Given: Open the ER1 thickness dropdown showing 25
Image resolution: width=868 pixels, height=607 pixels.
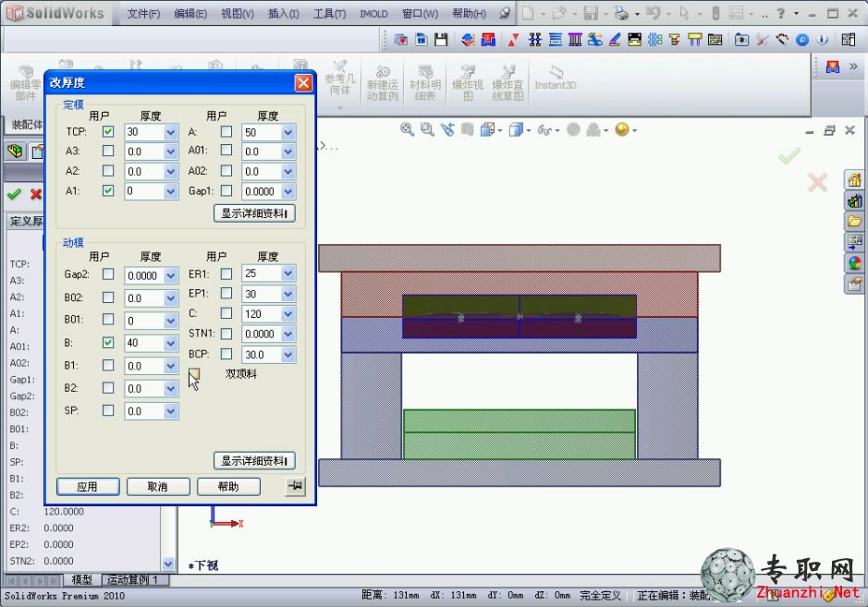Looking at the screenshot, I should (x=287, y=273).
